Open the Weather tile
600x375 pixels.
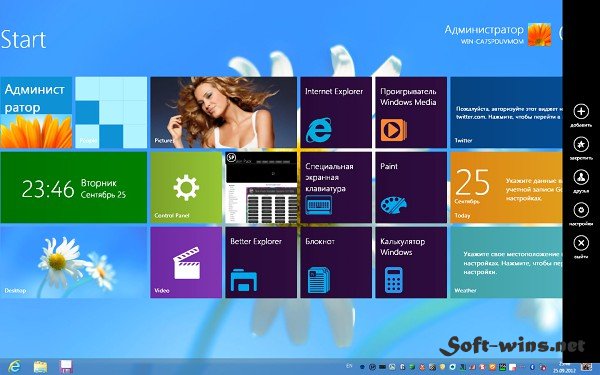pos(506,262)
